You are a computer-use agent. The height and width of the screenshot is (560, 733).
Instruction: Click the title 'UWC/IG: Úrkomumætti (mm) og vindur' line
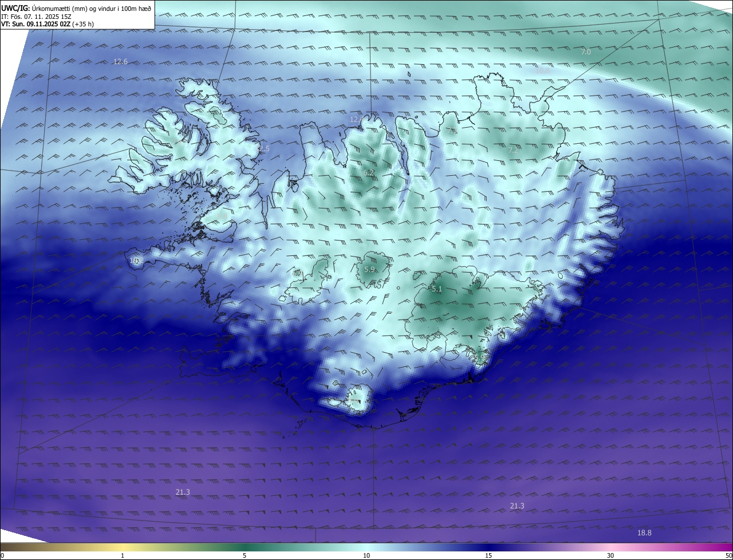tap(77, 8)
